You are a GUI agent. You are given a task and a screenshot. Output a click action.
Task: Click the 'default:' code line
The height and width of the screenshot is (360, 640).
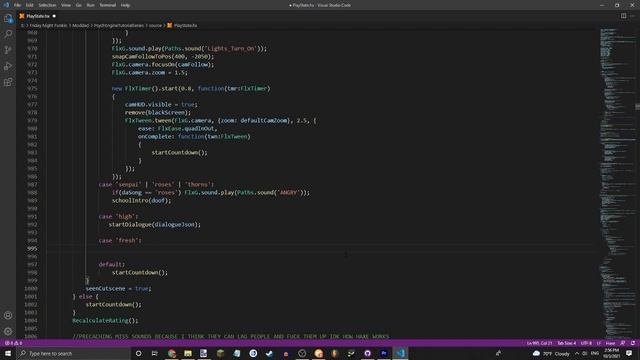pos(112,264)
